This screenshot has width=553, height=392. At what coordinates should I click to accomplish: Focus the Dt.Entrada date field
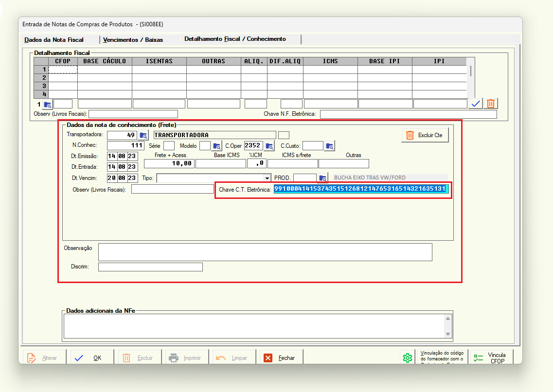pyautogui.click(x=123, y=167)
